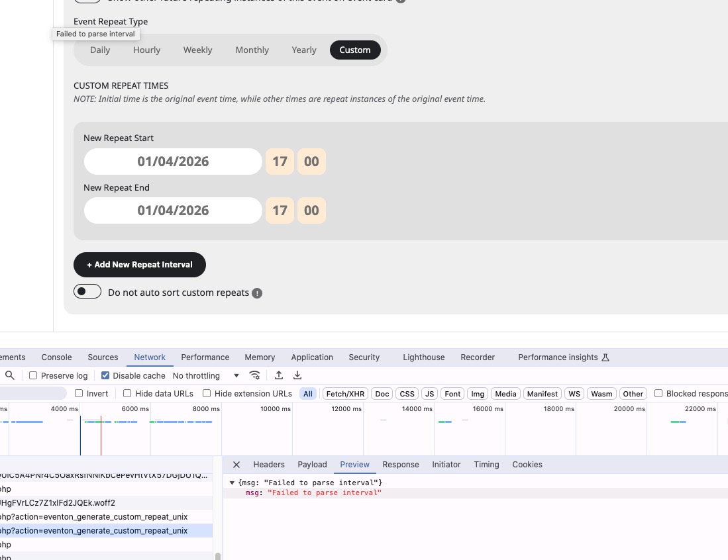Click the New Repeat End hour field

click(x=280, y=210)
